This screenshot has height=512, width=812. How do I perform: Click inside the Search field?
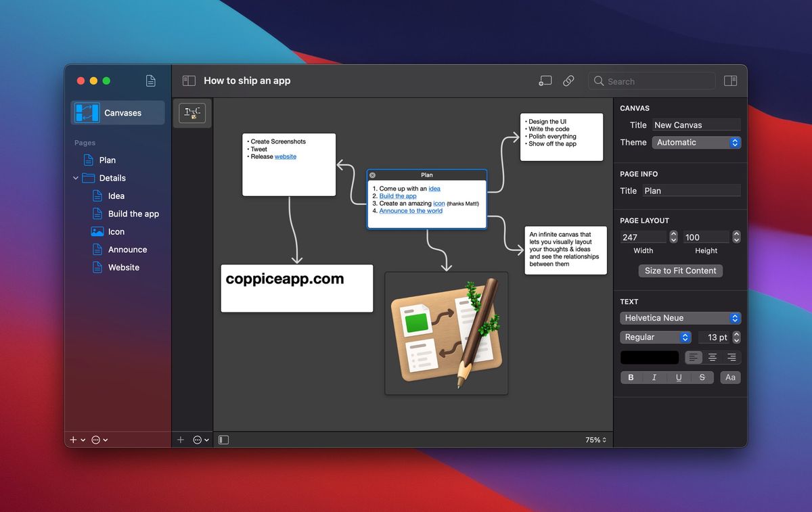click(650, 80)
